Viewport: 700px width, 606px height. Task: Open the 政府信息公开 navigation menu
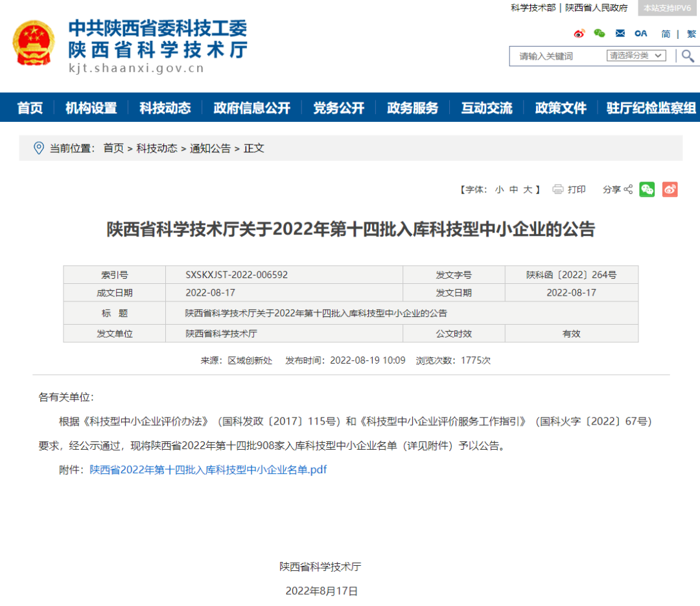252,108
